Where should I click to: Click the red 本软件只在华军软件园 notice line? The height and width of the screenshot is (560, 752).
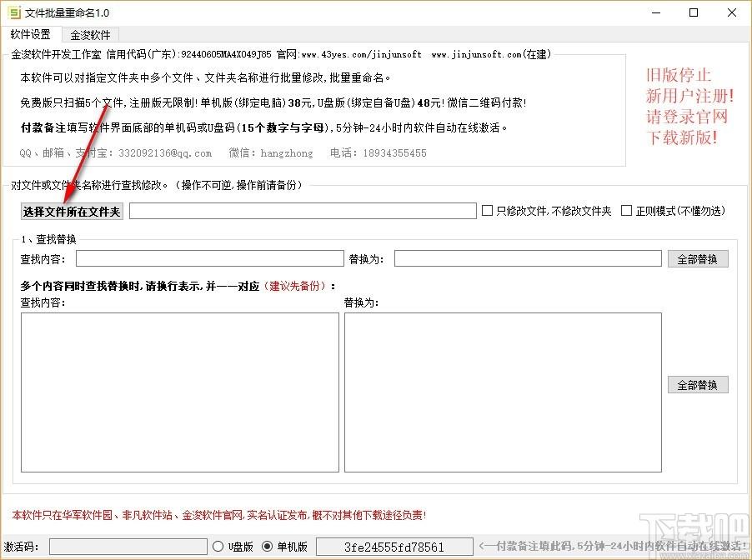pos(218,515)
